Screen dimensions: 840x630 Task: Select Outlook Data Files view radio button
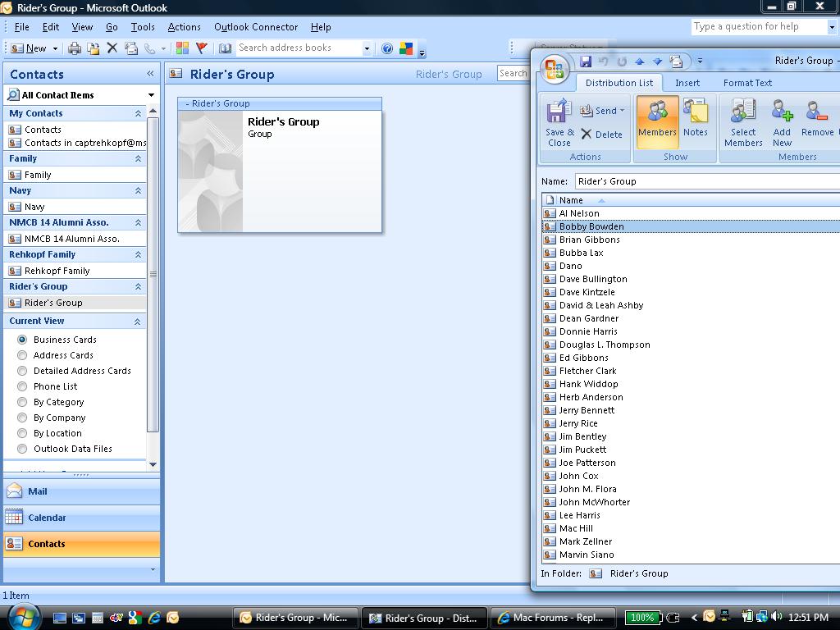pos(22,449)
